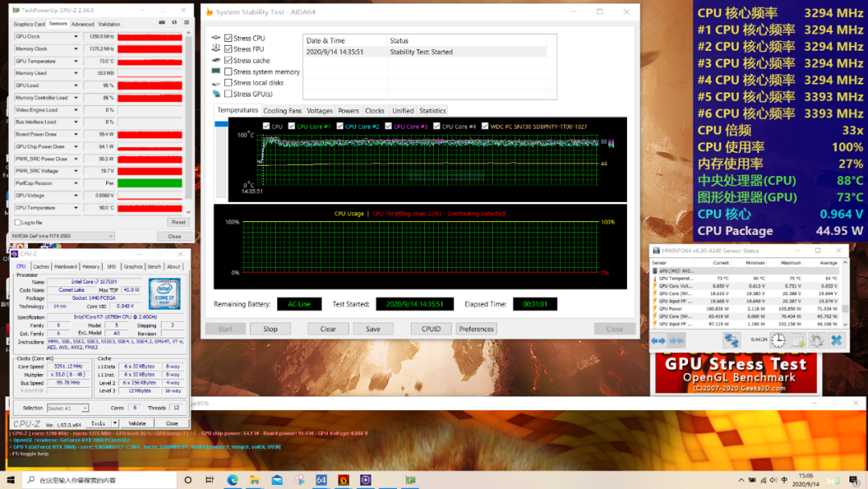The width and height of the screenshot is (868, 489).
Task: Open GPU Temperature sensor dropdown
Action: (x=76, y=61)
